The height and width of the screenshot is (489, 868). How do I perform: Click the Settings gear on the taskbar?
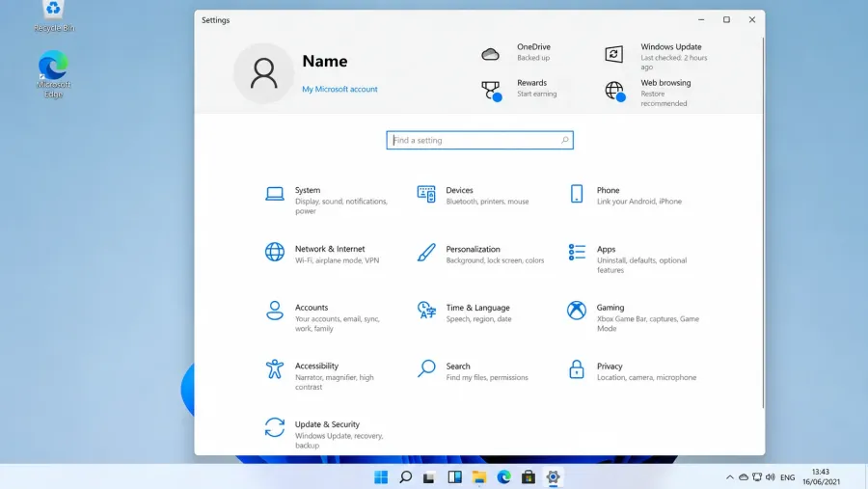tap(553, 477)
